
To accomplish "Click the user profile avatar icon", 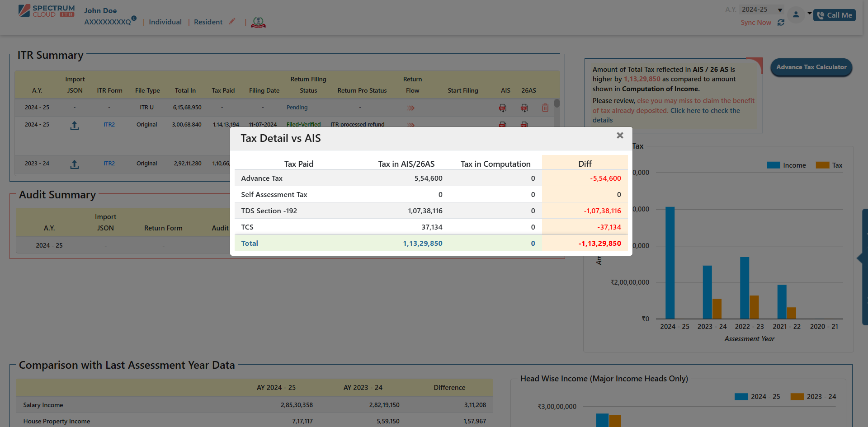I will (796, 15).
